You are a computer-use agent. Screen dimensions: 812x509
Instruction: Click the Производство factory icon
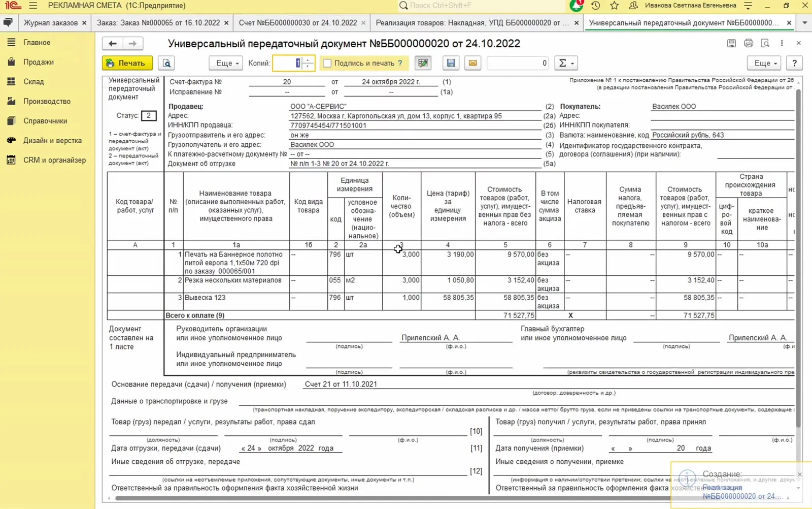11,101
